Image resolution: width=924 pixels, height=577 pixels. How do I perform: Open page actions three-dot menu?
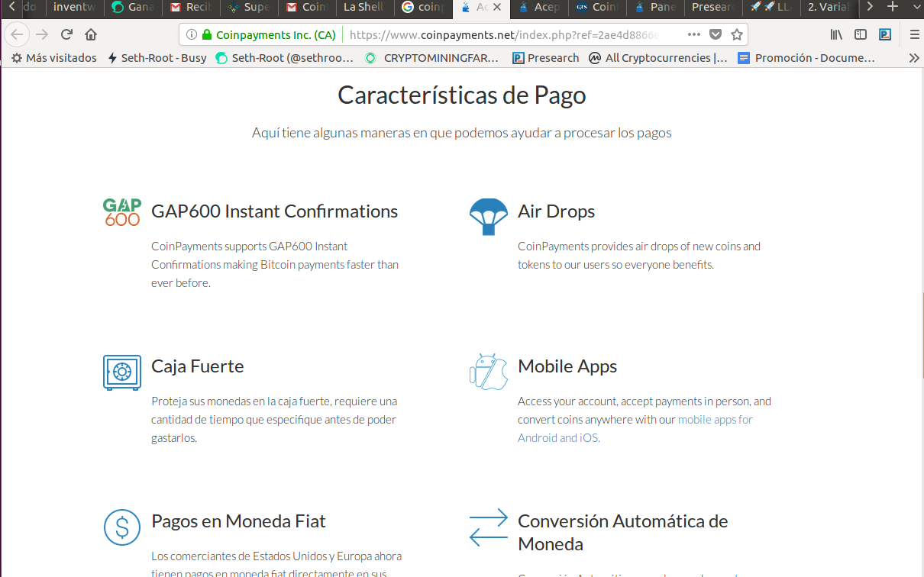(x=693, y=34)
